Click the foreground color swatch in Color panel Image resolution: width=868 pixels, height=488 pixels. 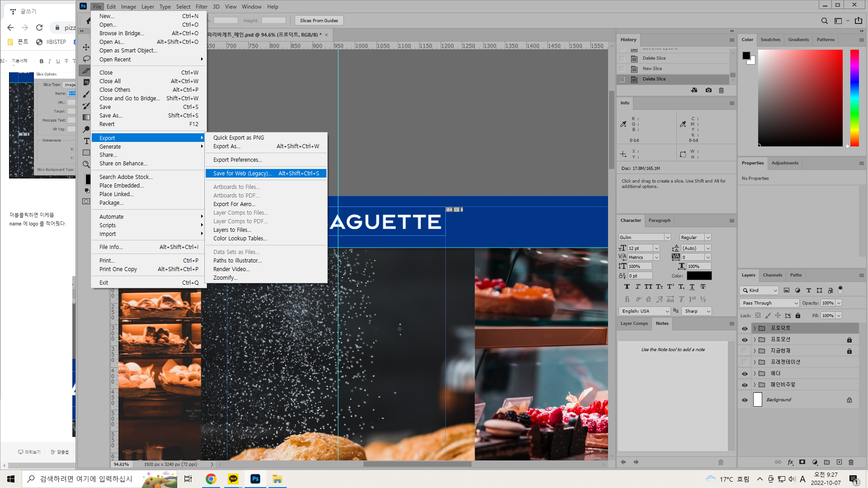coord(746,55)
